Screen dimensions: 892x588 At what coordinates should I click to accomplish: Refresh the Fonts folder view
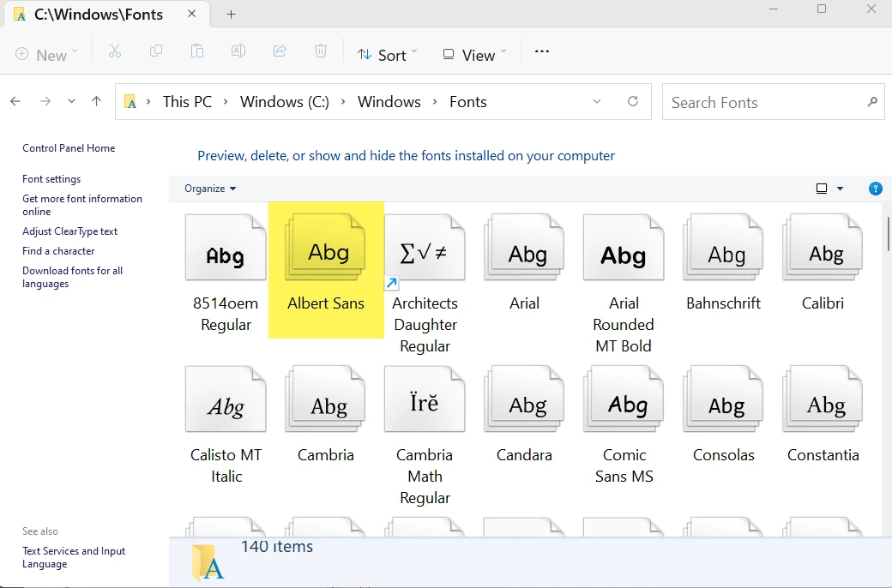coord(633,101)
